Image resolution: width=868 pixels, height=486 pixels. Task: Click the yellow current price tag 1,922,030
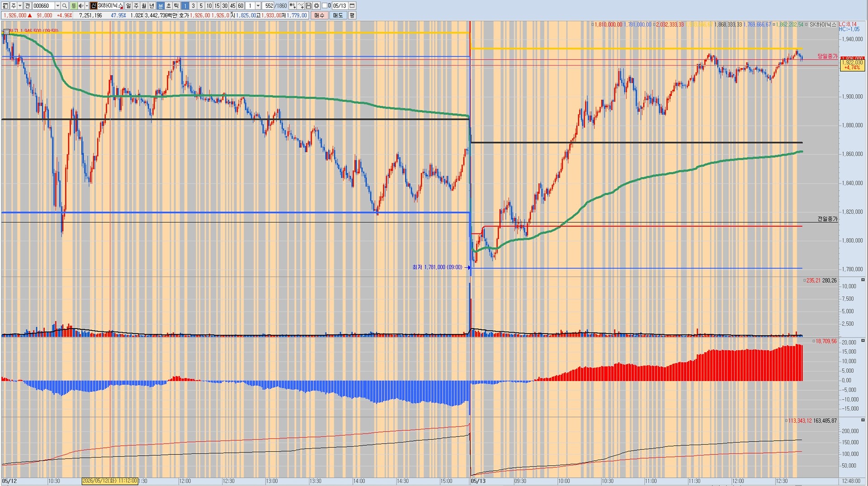852,65
